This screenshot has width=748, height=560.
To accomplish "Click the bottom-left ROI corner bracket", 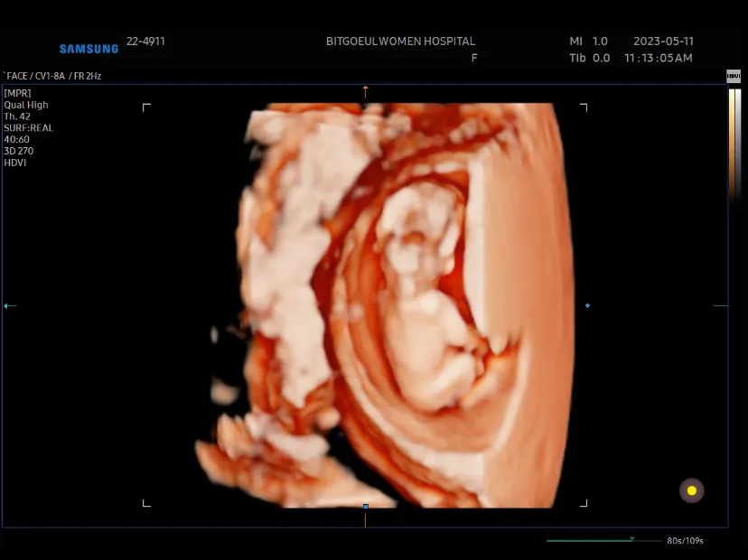I will click(146, 503).
